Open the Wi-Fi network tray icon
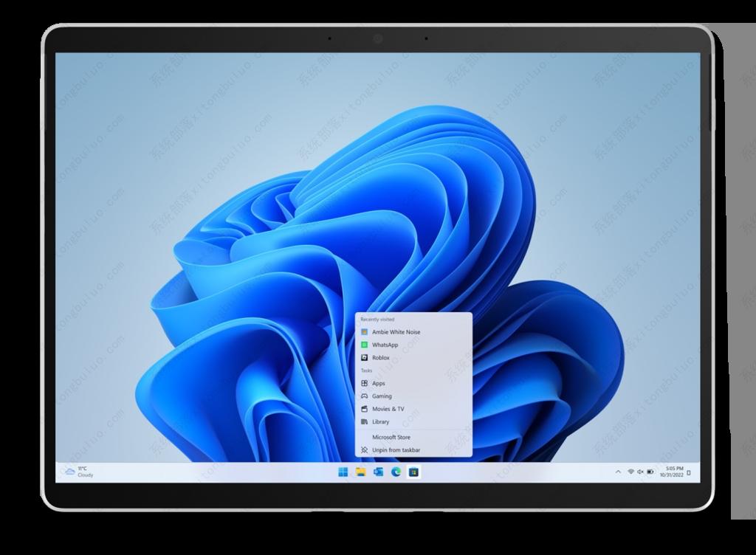This screenshot has width=756, height=555. click(630, 472)
